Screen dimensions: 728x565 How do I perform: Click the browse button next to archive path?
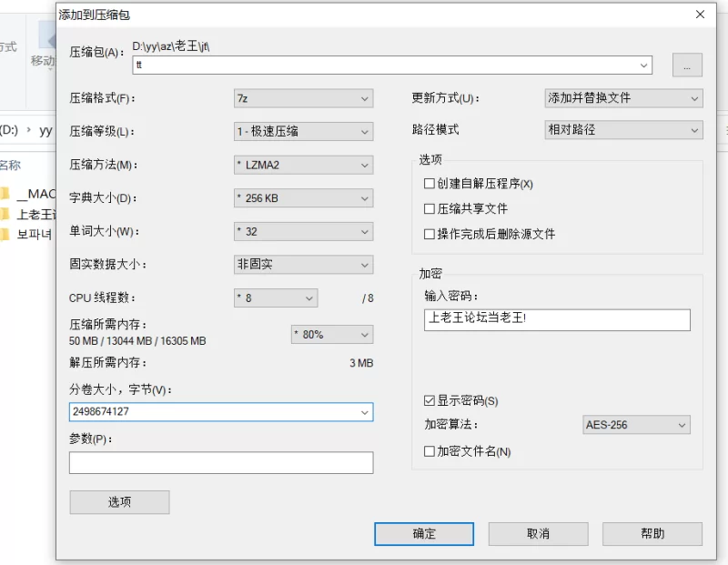(x=687, y=65)
